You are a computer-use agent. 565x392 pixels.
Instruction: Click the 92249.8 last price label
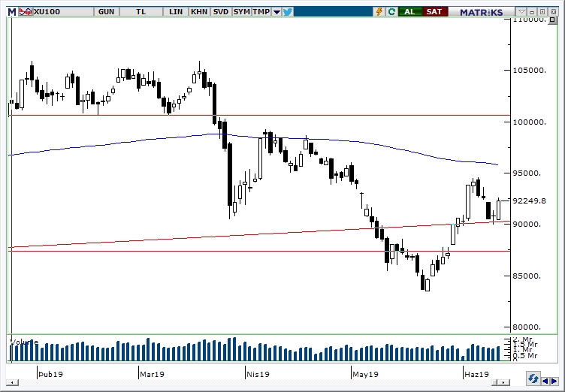click(x=529, y=201)
